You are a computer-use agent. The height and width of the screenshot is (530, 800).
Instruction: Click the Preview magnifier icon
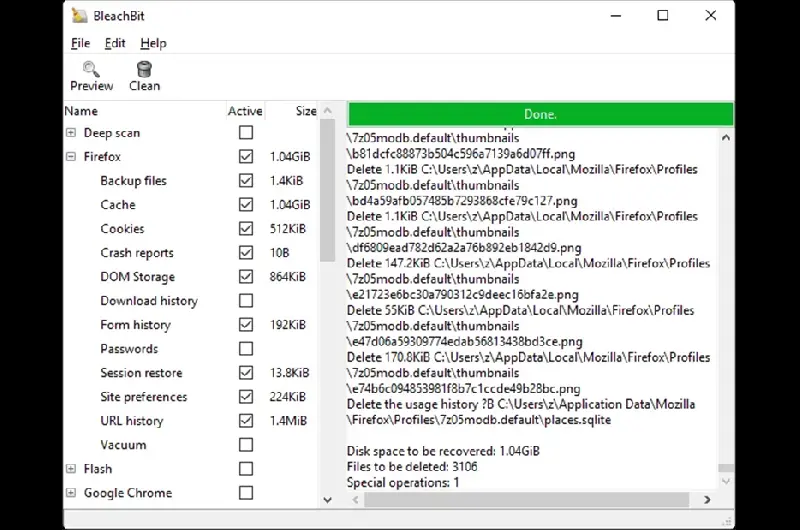tap(91, 69)
